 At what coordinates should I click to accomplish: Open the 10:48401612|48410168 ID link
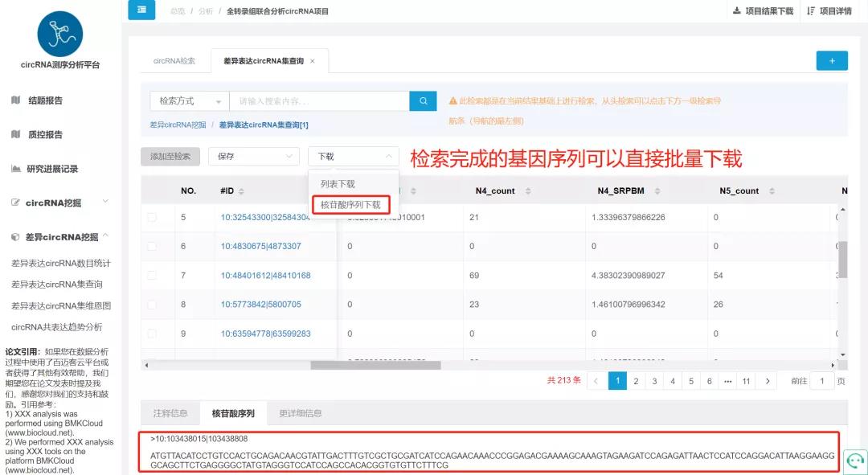tap(265, 276)
